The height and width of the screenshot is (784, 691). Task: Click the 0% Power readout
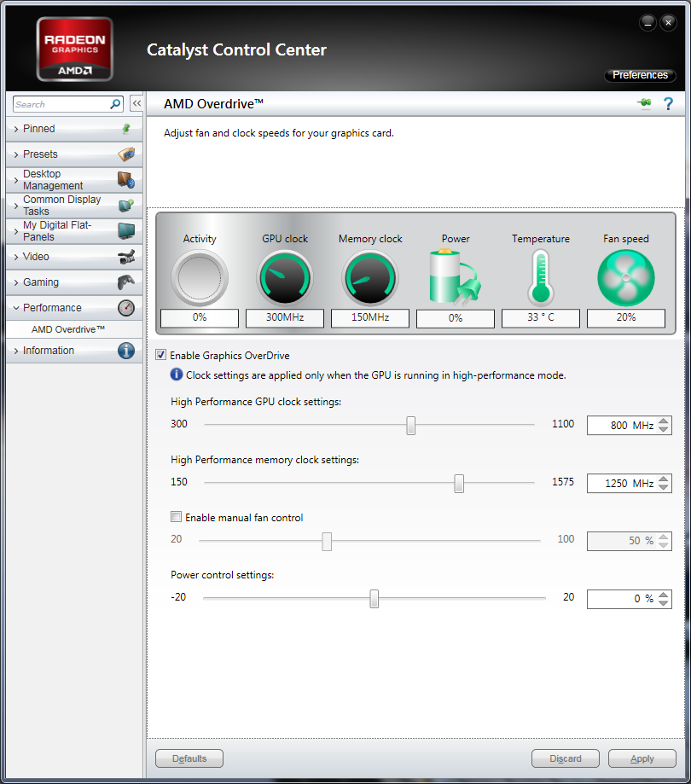coord(455,318)
